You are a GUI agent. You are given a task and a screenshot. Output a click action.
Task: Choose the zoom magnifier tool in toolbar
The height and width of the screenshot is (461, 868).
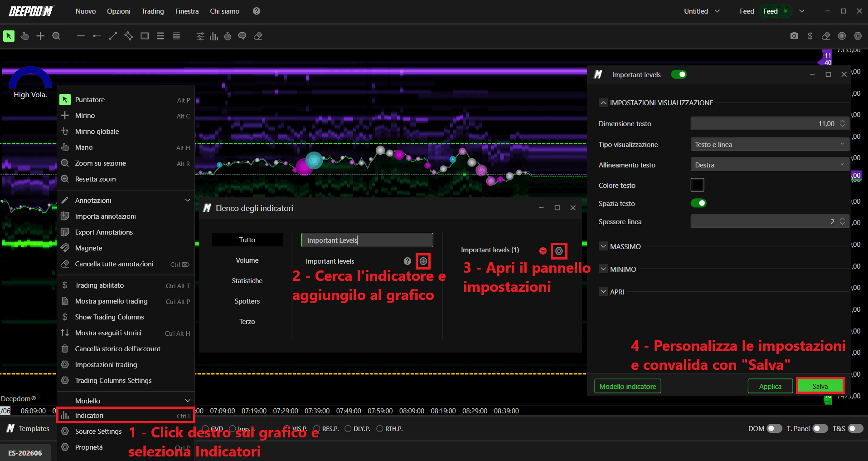[x=56, y=36]
